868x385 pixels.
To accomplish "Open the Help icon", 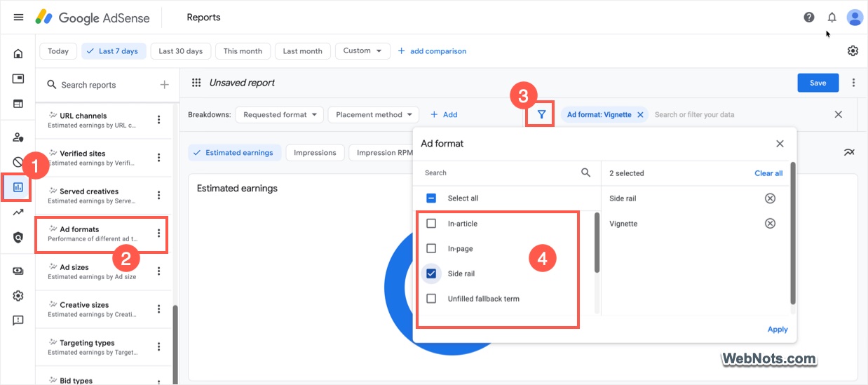I will [809, 17].
